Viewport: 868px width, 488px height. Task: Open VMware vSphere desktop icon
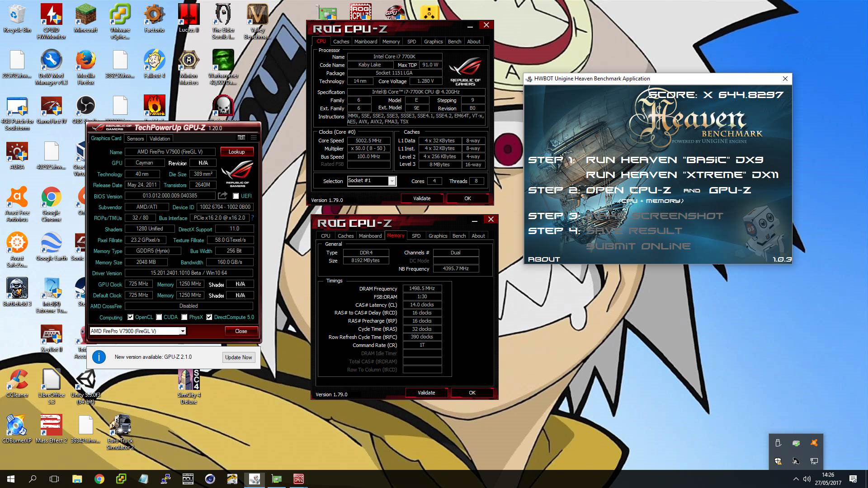pos(120,21)
